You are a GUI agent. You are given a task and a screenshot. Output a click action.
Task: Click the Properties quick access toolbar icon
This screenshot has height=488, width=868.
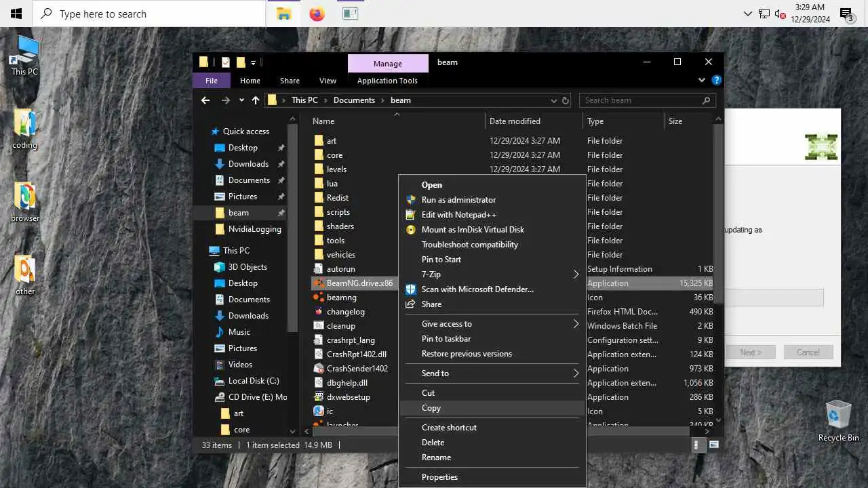[x=225, y=62]
